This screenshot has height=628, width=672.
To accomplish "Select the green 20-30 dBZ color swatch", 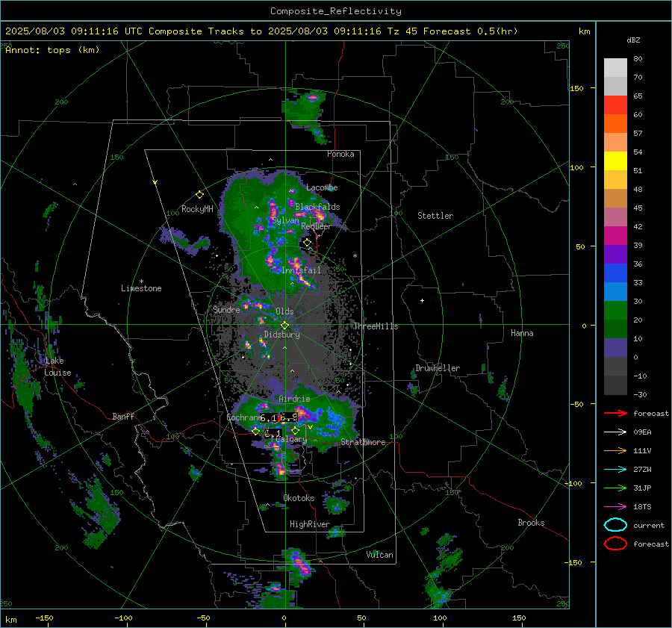I will pos(615,311).
